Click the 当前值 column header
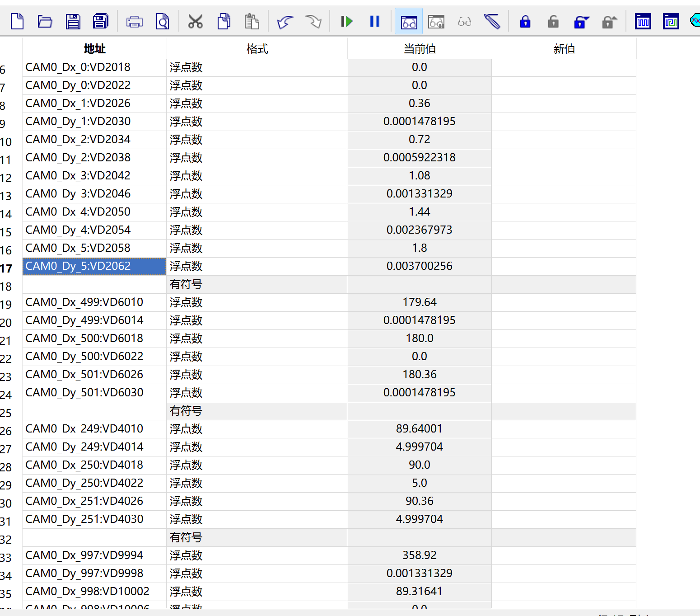This screenshot has height=616, width=700. click(420, 49)
